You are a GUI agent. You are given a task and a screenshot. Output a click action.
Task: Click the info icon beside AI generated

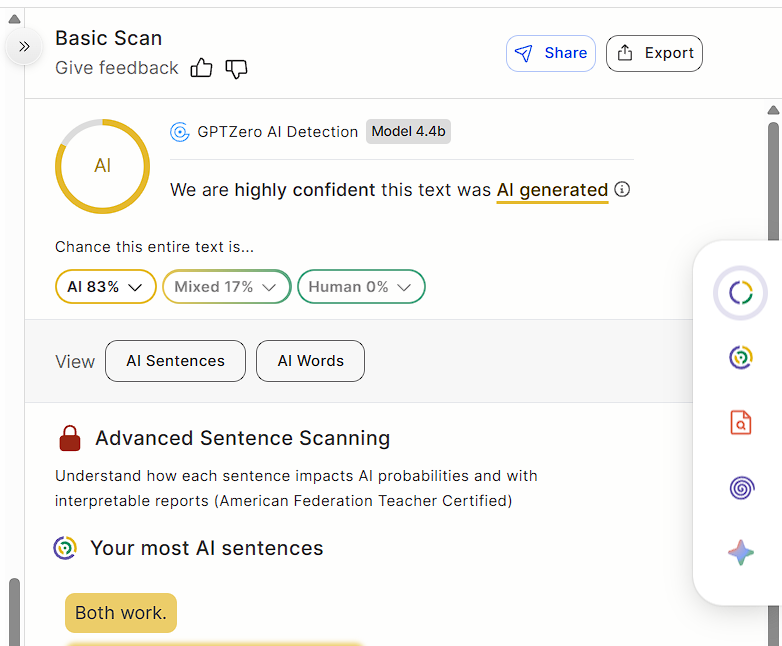coord(622,189)
